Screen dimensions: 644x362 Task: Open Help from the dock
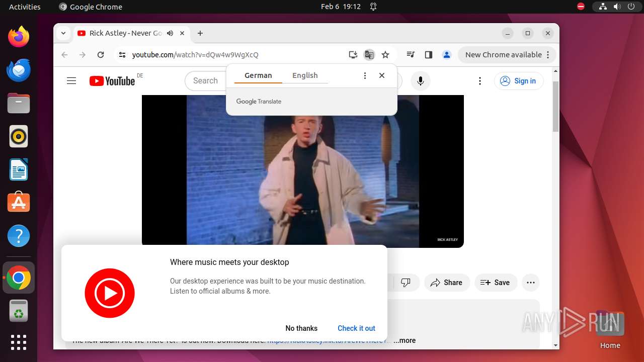(19, 236)
